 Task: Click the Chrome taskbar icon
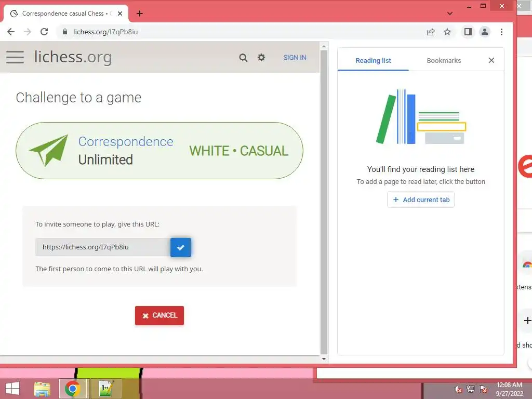73,389
